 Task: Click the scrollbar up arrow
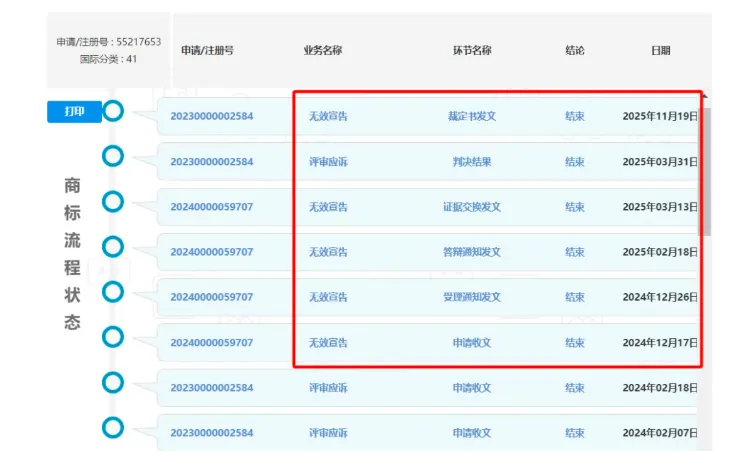[x=705, y=97]
